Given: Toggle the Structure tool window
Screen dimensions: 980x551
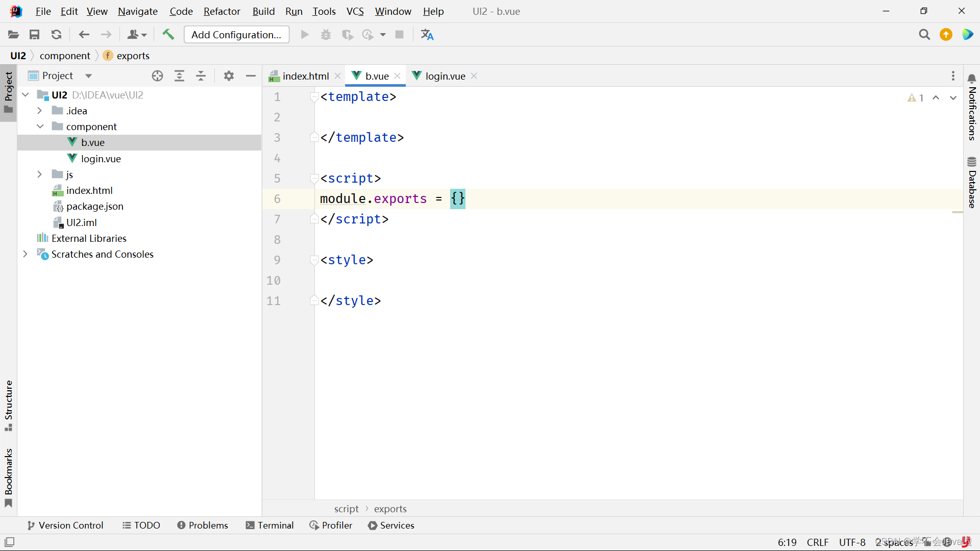Looking at the screenshot, I should click(x=8, y=406).
